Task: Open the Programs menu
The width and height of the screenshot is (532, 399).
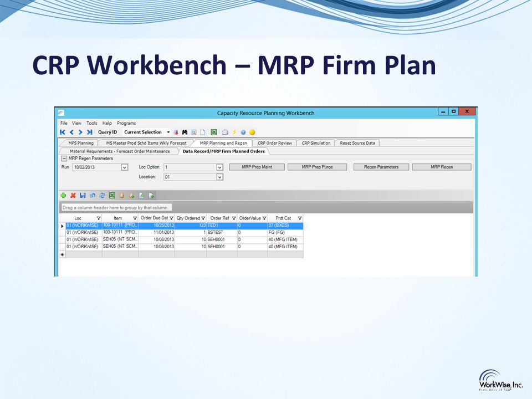Action: (126, 123)
